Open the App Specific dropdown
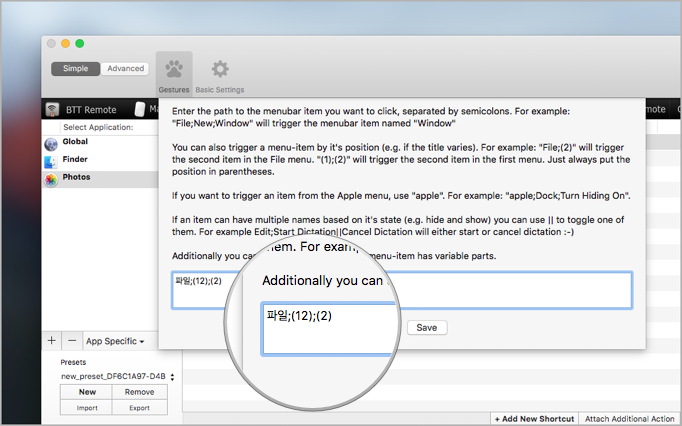Viewport: 682px width, 426px height. 115,341
